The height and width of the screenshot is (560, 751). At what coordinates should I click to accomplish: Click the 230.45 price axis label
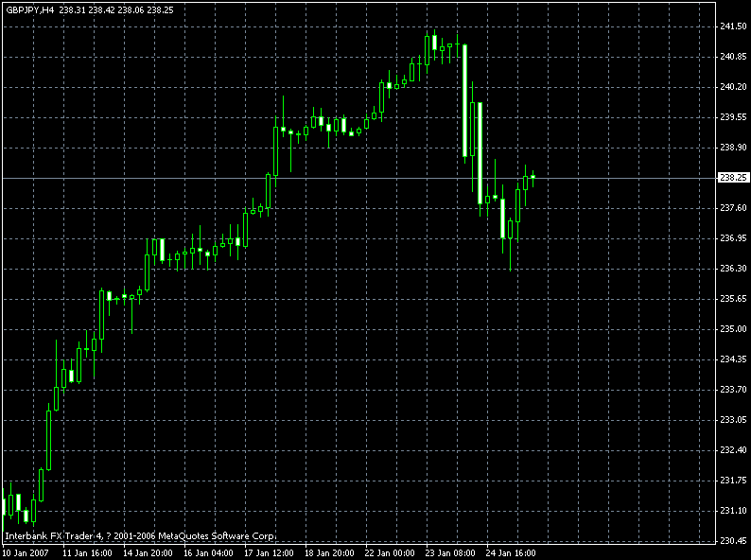[x=733, y=541]
